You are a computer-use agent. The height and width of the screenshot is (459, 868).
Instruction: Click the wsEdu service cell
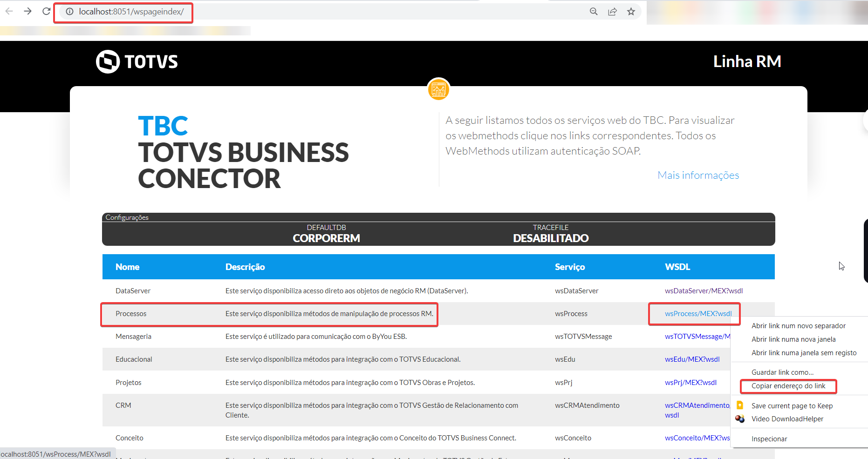pyautogui.click(x=565, y=359)
